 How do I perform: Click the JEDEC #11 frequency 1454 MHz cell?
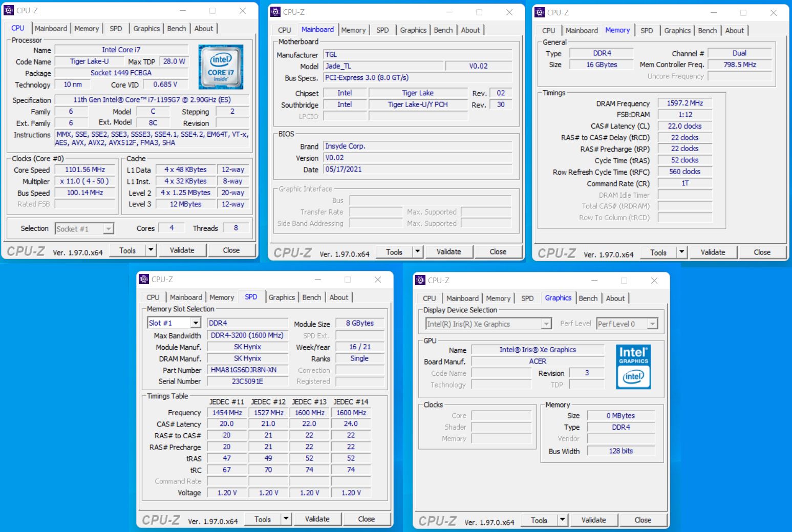click(x=227, y=413)
